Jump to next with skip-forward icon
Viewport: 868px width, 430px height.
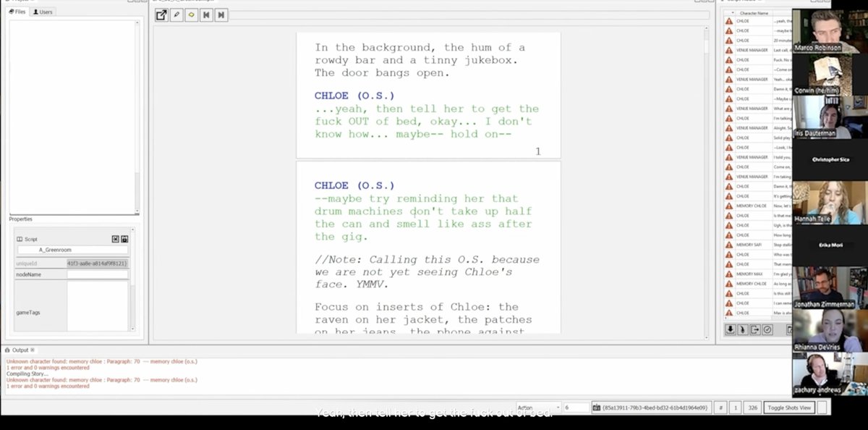(x=221, y=14)
